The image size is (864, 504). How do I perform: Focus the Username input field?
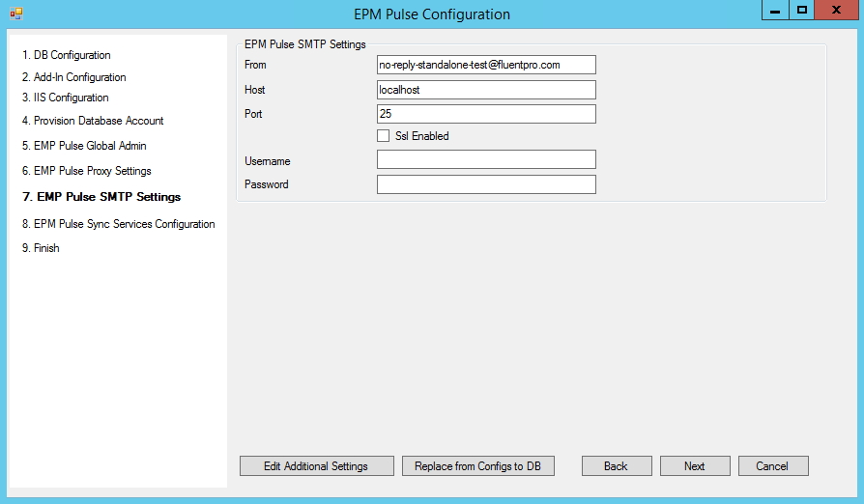point(486,159)
